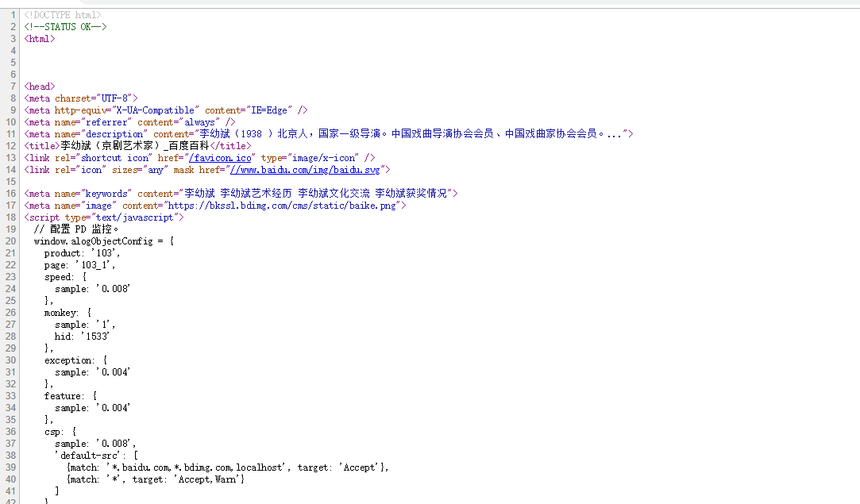This screenshot has width=860, height=504.
Task: Click the shortcut icon type="image/x-icon" attribute
Action: coord(310,158)
